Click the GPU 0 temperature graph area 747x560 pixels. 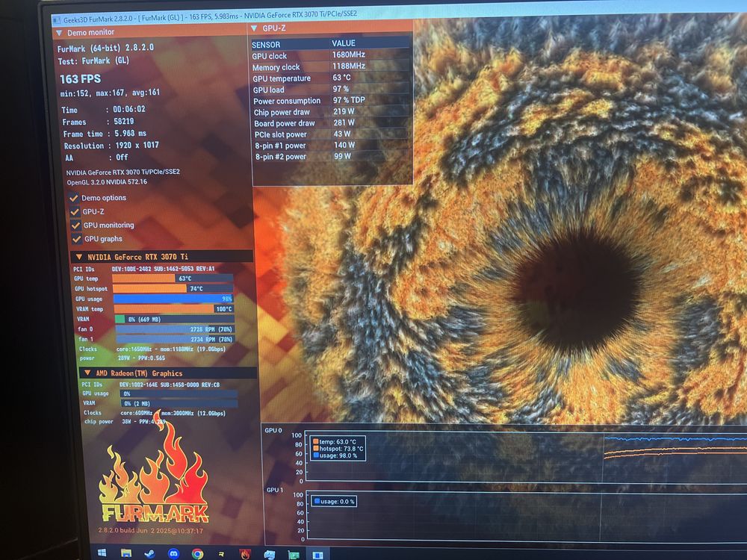point(526,456)
